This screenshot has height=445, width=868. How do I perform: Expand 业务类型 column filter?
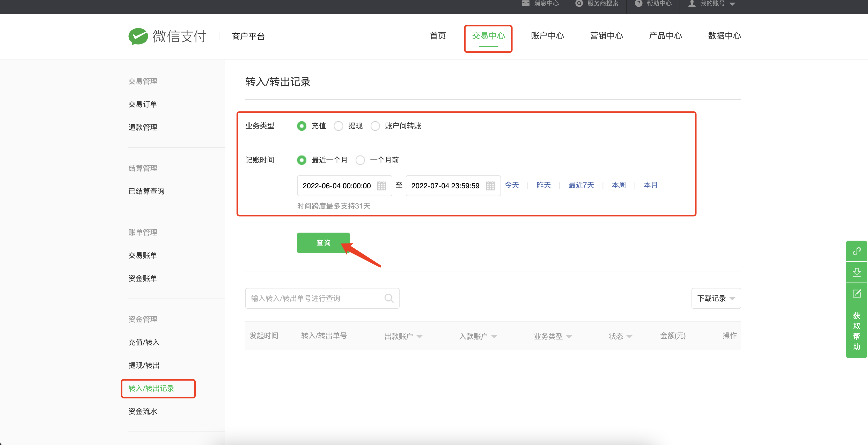pos(569,337)
